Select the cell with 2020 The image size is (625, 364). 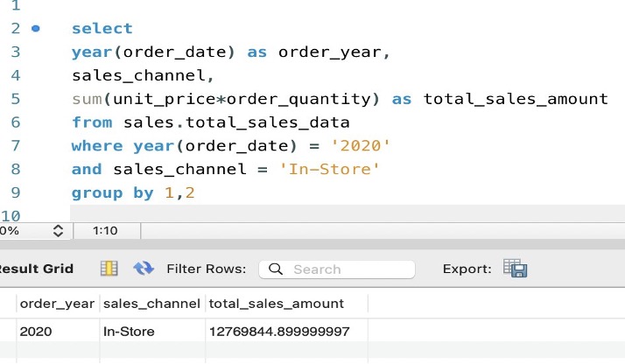tap(58, 332)
